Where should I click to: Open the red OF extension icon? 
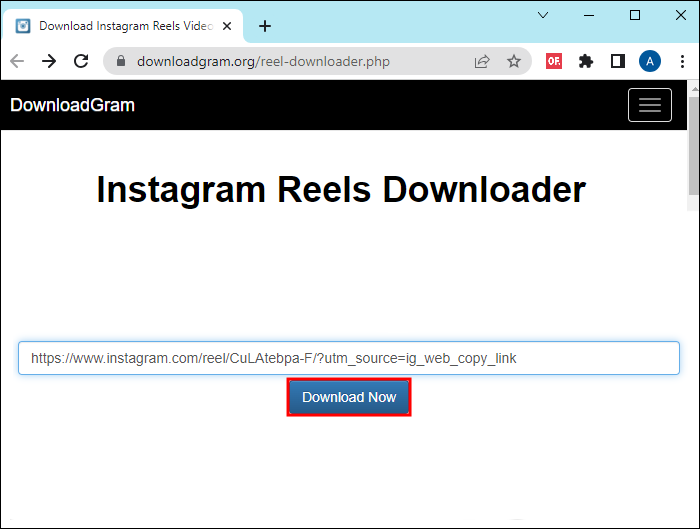[554, 61]
